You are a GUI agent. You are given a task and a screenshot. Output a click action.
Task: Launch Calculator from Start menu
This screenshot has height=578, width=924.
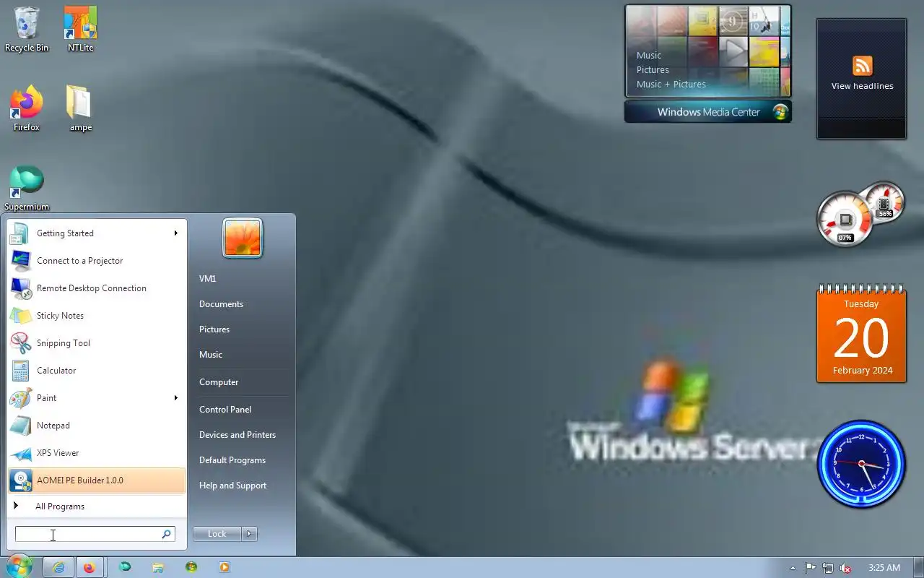coord(97,371)
